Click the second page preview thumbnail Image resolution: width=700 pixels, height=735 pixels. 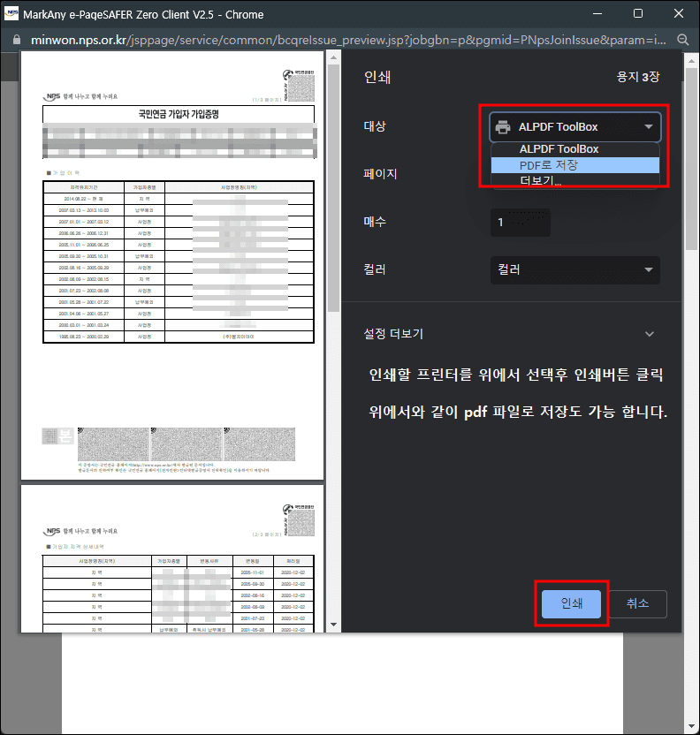[172, 558]
